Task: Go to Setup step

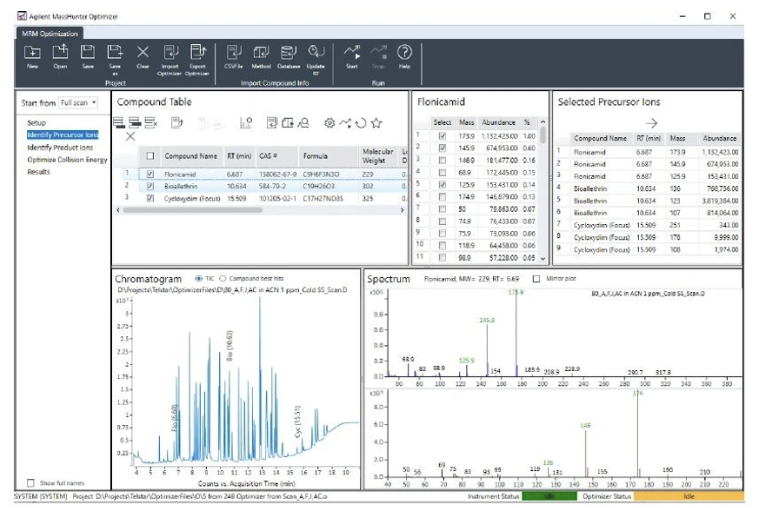Action: (36, 123)
